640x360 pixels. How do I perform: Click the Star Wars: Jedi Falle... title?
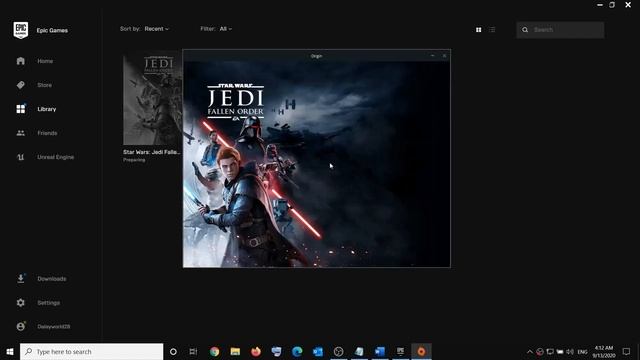coord(151,152)
